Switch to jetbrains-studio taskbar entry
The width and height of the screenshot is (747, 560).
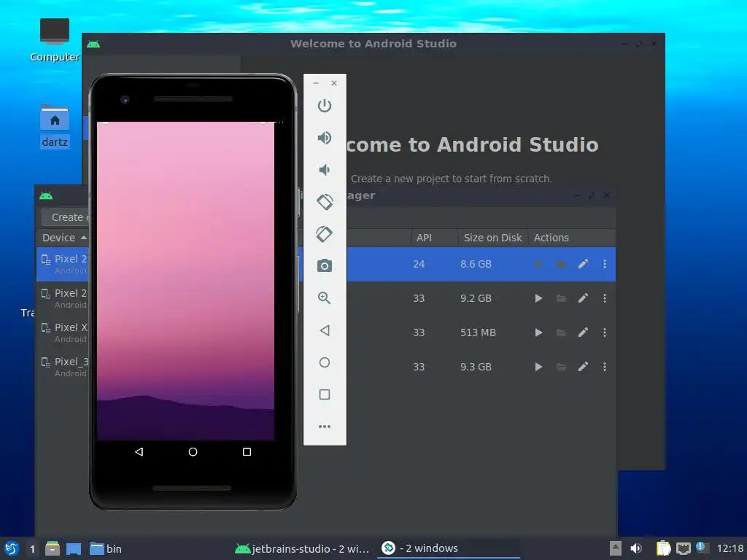coord(302,548)
